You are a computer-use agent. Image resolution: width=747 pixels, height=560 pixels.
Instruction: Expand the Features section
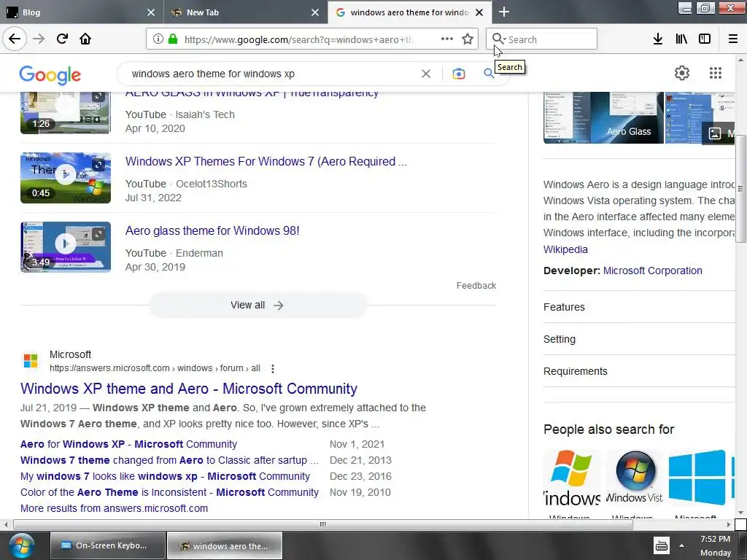[639, 307]
